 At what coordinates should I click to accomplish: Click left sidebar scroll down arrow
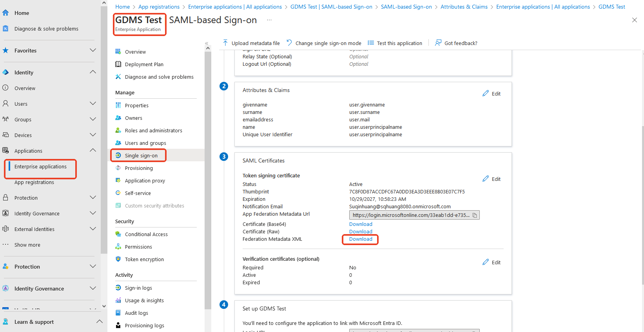tap(104, 306)
